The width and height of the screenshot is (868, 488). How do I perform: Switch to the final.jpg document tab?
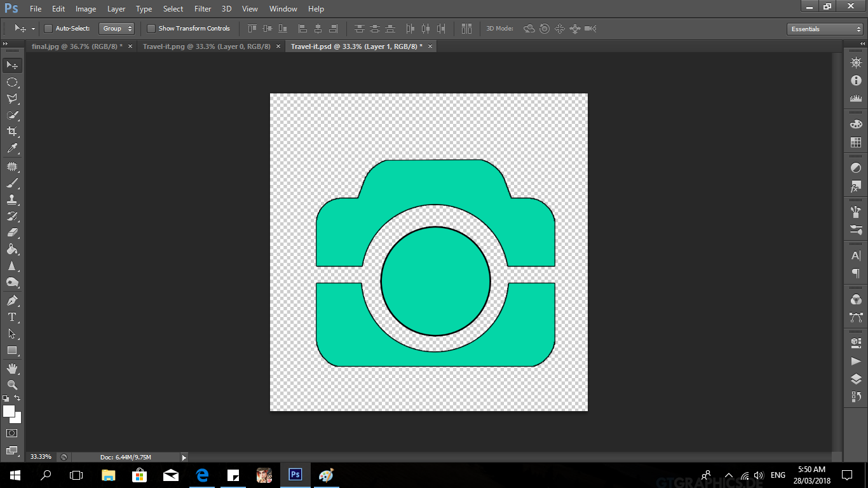click(x=76, y=46)
